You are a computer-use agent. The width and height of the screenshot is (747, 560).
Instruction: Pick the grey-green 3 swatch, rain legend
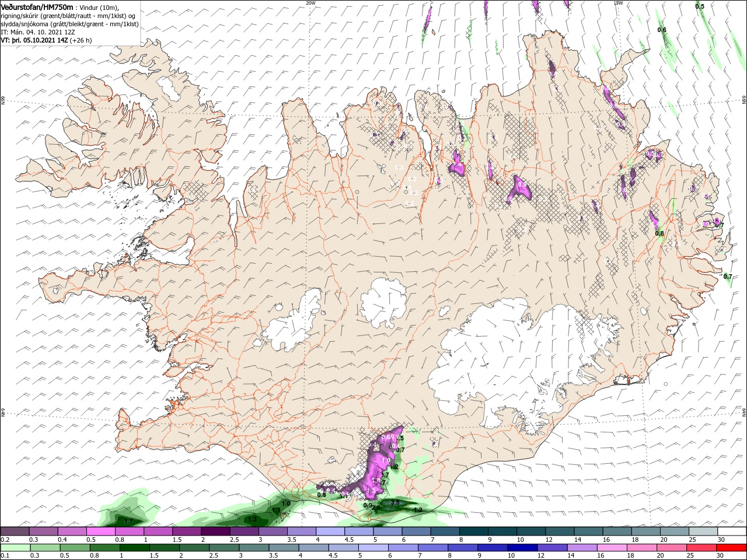coord(254,548)
